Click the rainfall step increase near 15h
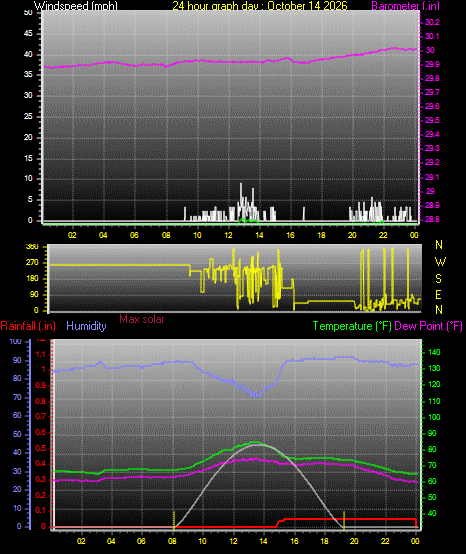The image size is (466, 554). (281, 522)
